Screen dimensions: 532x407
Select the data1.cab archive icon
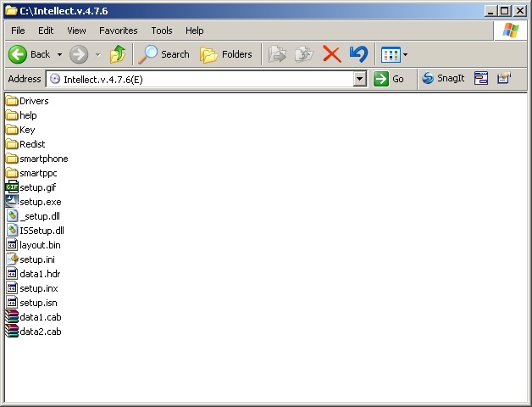pyautogui.click(x=12, y=317)
